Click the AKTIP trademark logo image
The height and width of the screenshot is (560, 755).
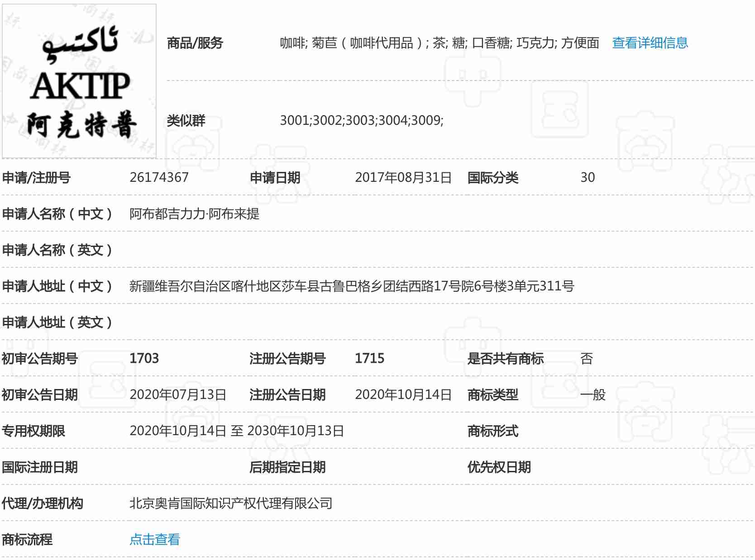point(79,81)
